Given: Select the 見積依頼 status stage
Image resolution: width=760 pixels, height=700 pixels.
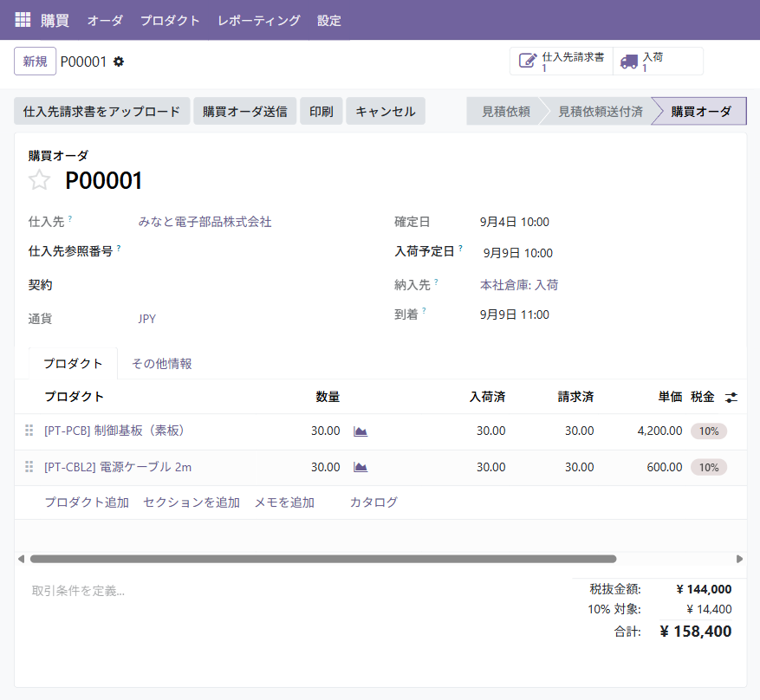Looking at the screenshot, I should coord(505,112).
